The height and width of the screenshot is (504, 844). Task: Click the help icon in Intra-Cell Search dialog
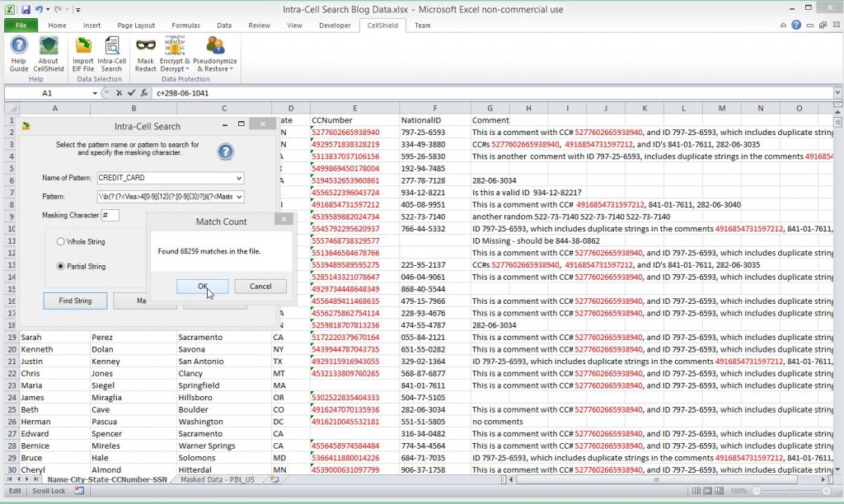pos(226,152)
